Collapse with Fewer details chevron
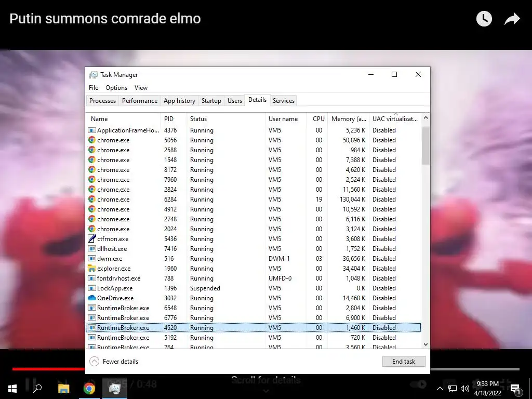Screen dimensions: 532x399 click(95, 362)
